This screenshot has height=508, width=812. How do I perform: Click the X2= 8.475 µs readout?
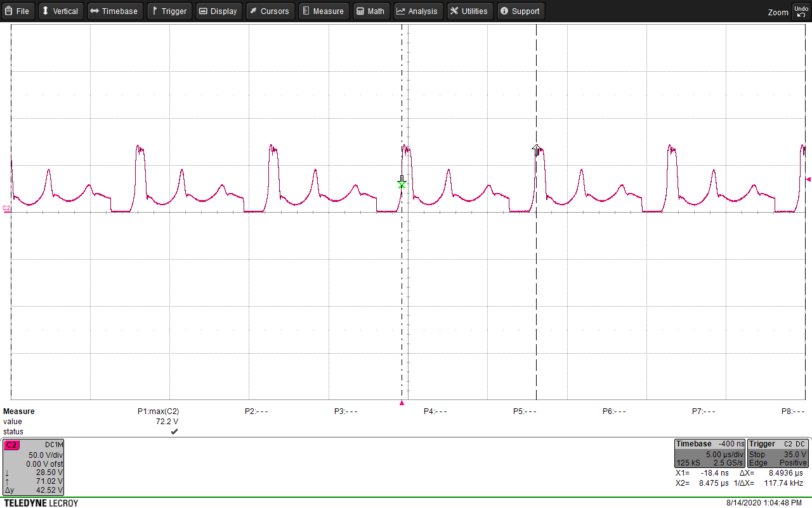click(x=702, y=483)
